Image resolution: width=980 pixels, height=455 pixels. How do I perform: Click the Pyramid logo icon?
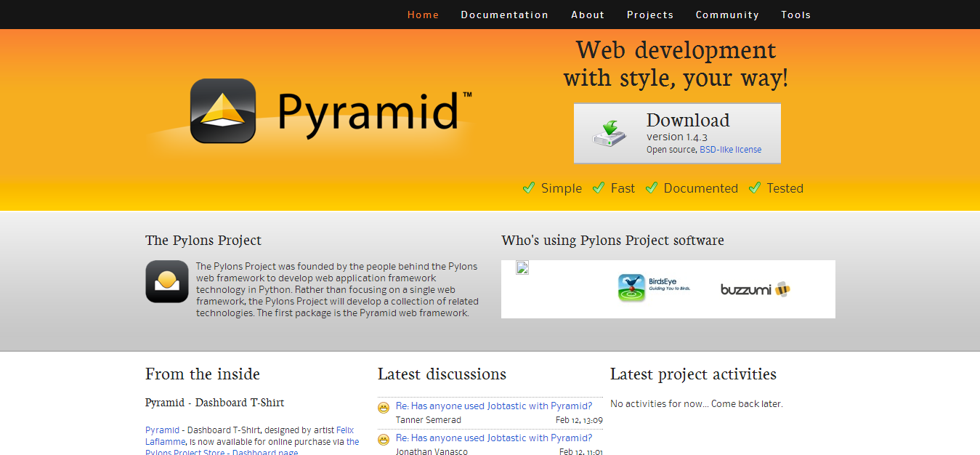223,110
